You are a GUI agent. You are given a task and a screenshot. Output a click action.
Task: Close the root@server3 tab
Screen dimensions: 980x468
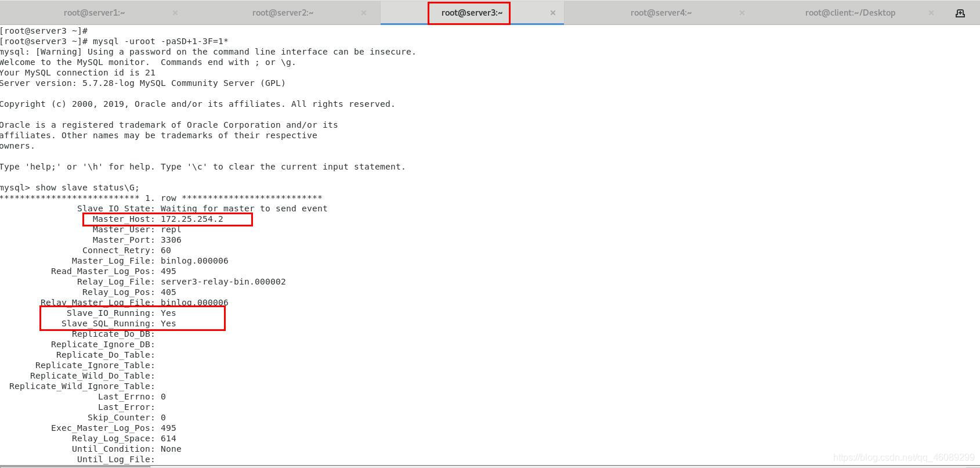[553, 13]
